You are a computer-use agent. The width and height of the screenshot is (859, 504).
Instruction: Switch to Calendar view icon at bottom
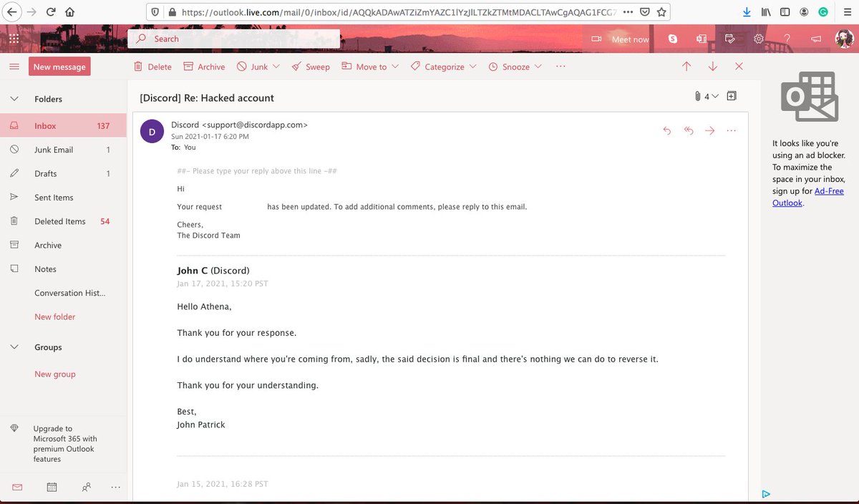[x=52, y=487]
